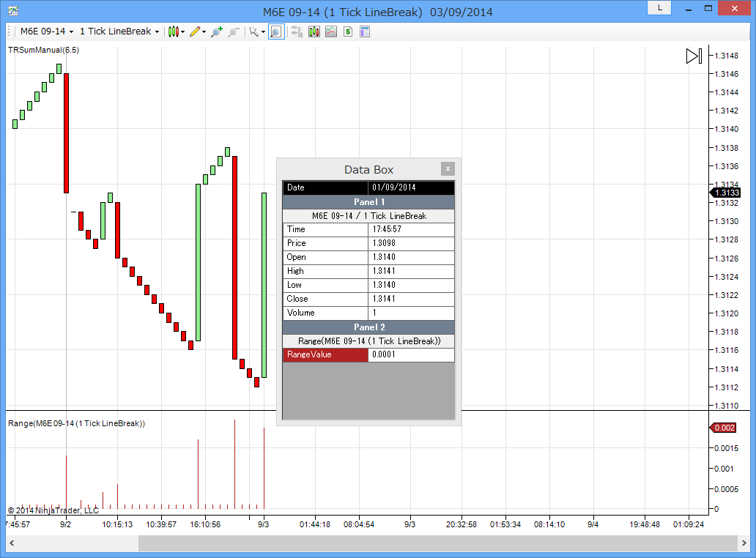The height and width of the screenshot is (558, 756).
Task: Open the M6E 09-14 instrument dropdown
Action: pos(47,31)
